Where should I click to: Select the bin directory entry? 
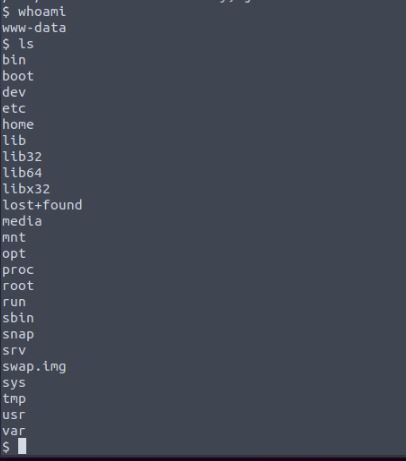coord(14,60)
